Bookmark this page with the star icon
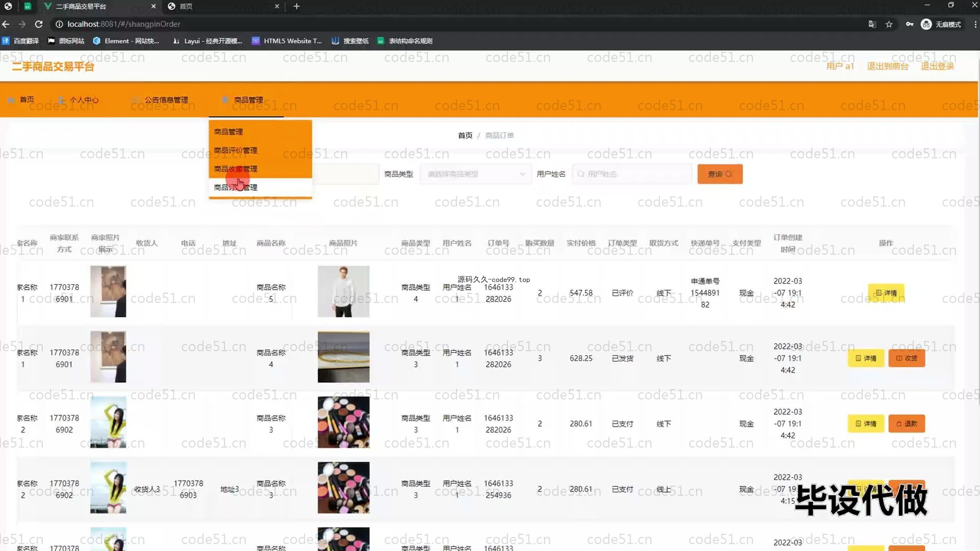Image resolution: width=980 pixels, height=551 pixels. (x=889, y=24)
